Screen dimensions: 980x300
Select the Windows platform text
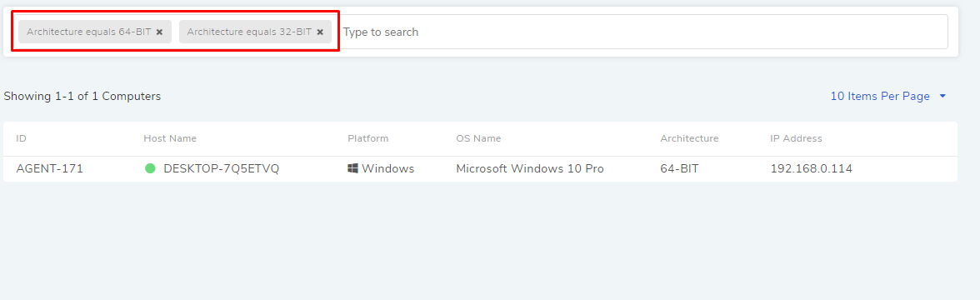click(388, 168)
